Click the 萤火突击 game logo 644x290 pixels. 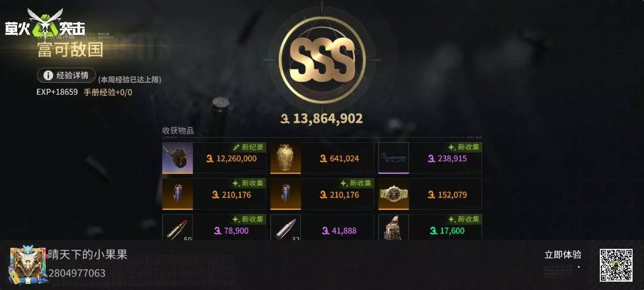(45, 23)
